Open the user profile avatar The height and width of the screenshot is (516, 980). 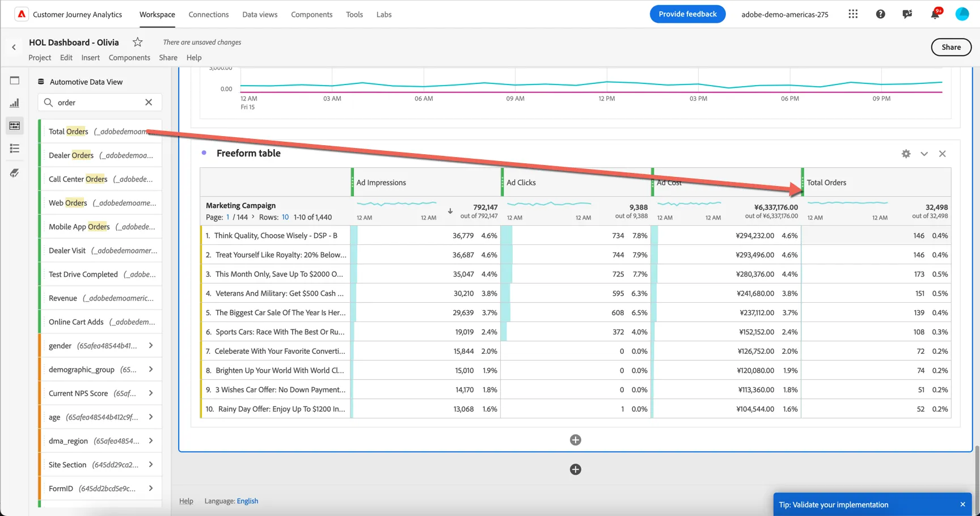(x=962, y=14)
